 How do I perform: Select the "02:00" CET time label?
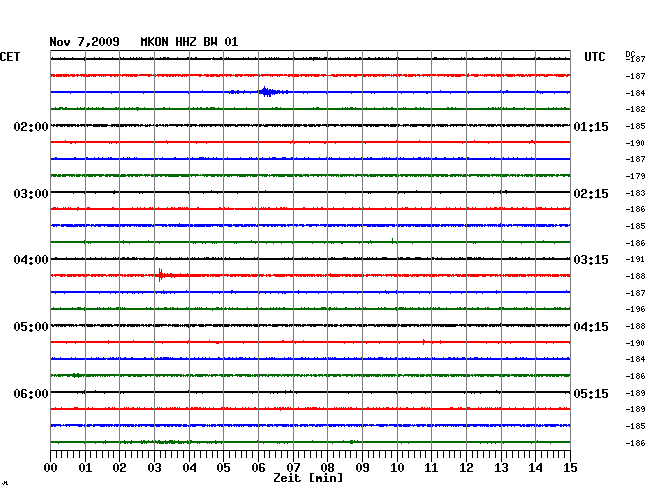tap(31, 126)
